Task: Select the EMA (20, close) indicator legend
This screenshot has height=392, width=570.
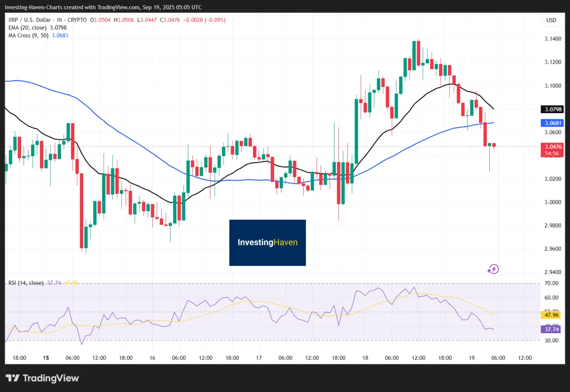Action: 30,28
